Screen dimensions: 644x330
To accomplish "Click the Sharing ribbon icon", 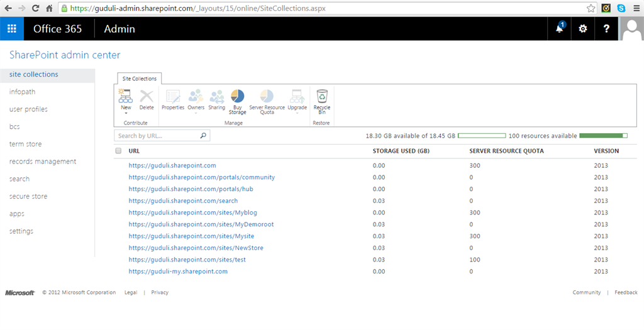I will pyautogui.click(x=216, y=100).
